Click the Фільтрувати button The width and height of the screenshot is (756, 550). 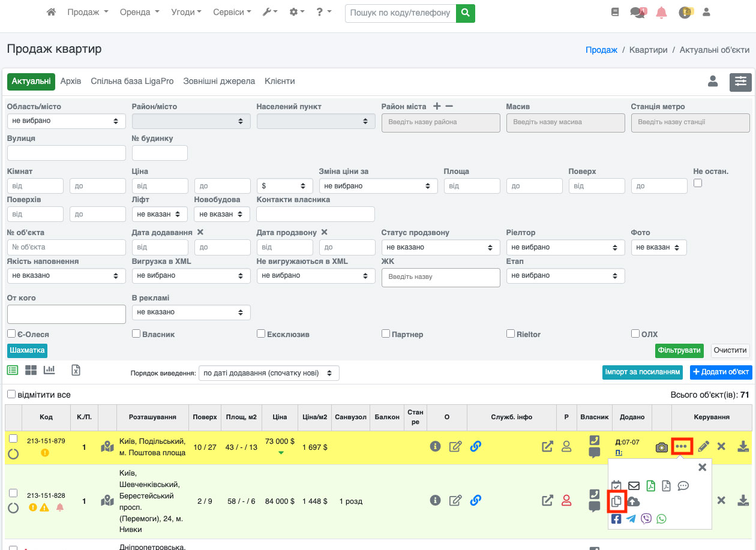pos(679,350)
